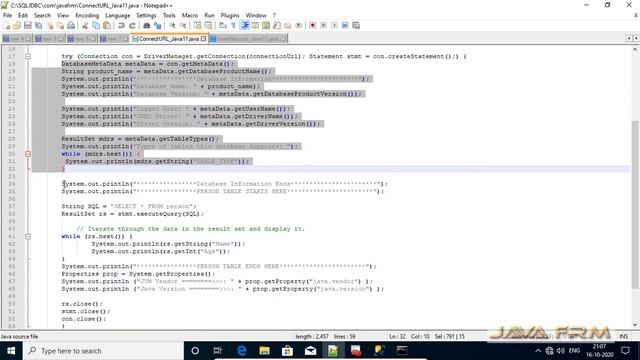Click the scrollbar down arrow in the editor
640x360 pixels.
(635, 325)
